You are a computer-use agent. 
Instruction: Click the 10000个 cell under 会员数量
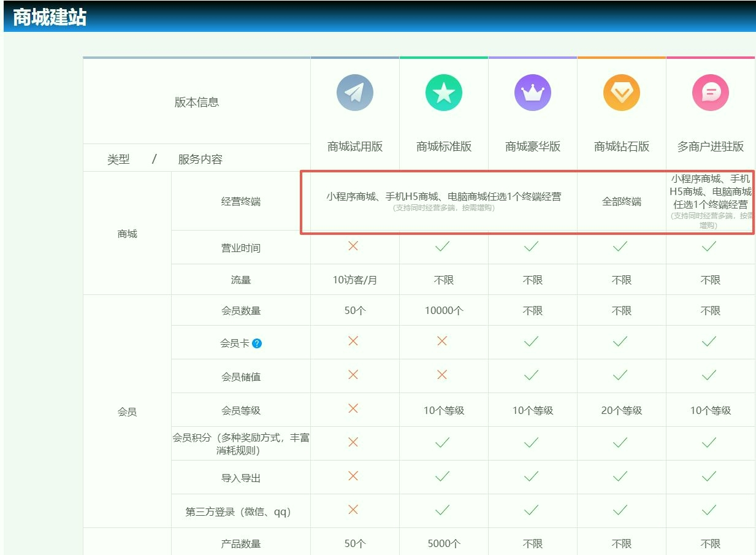coord(443,310)
